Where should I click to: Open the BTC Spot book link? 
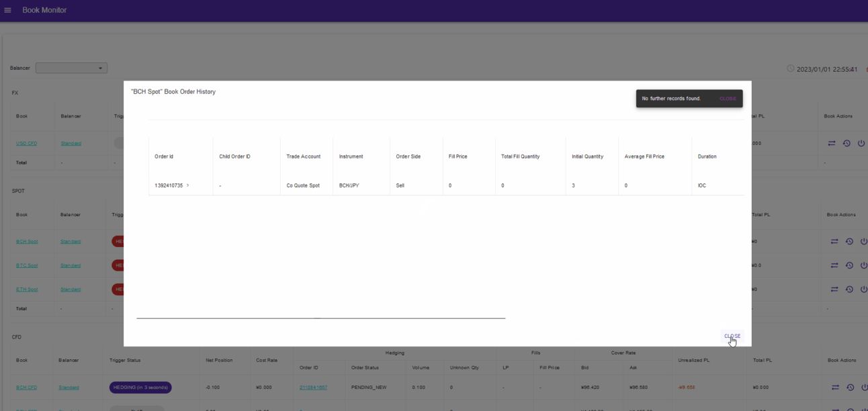click(27, 265)
